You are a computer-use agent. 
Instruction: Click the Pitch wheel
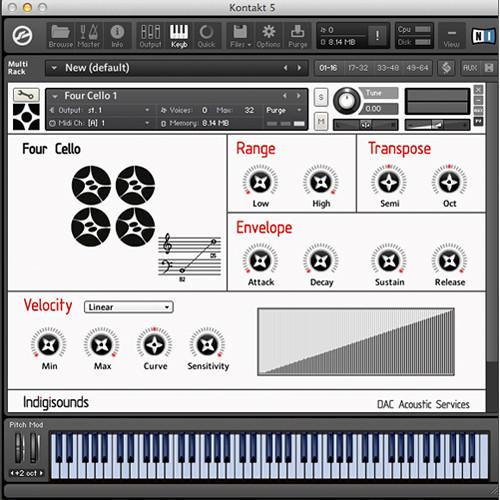pyautogui.click(x=19, y=447)
